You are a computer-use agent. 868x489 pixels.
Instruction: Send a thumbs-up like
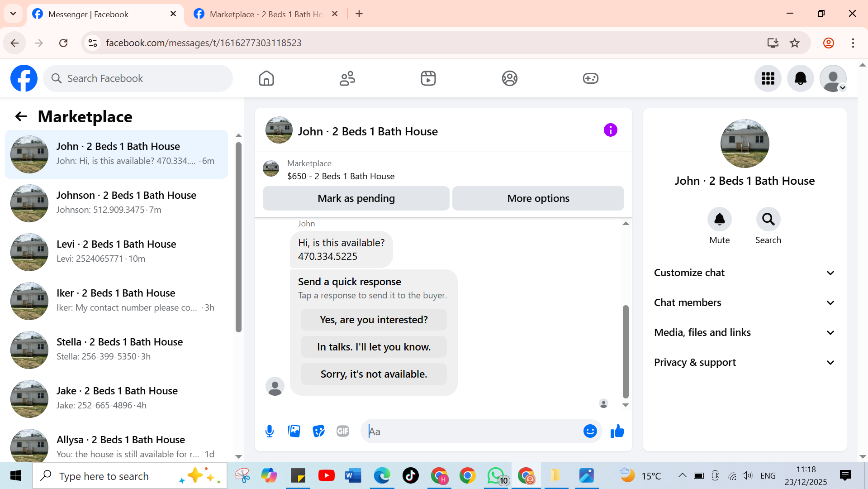pyautogui.click(x=617, y=431)
